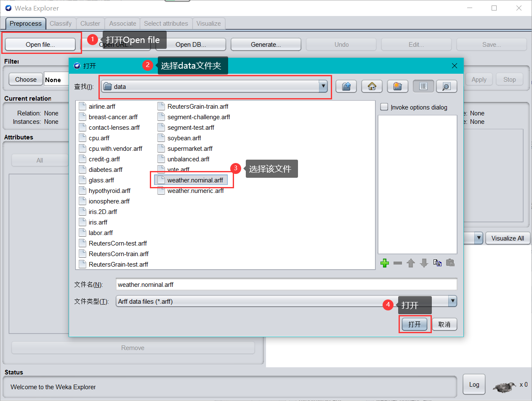Click the file icon beside iris.arff
Image resolution: width=532 pixels, height=401 pixels.
82,222
